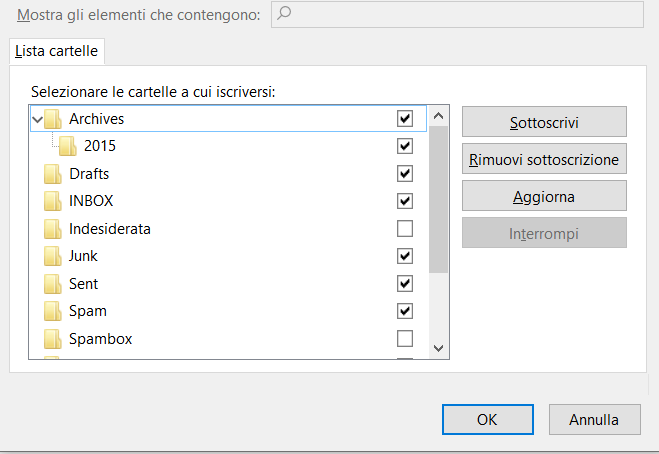Select the 2015 subfolder icon

(x=68, y=146)
